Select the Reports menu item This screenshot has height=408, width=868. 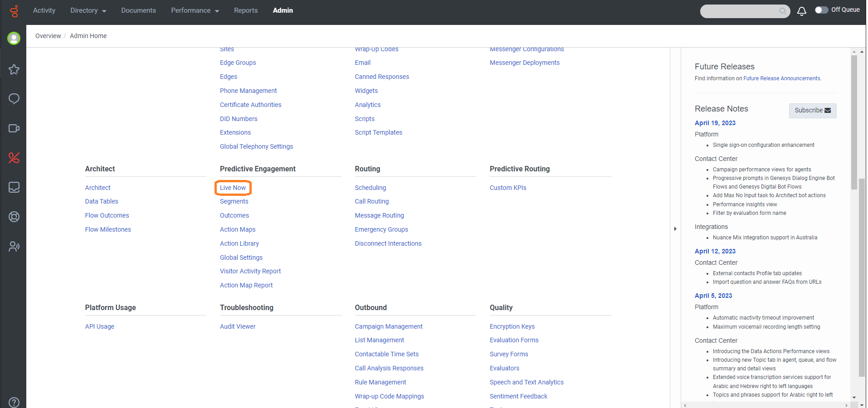(x=245, y=10)
